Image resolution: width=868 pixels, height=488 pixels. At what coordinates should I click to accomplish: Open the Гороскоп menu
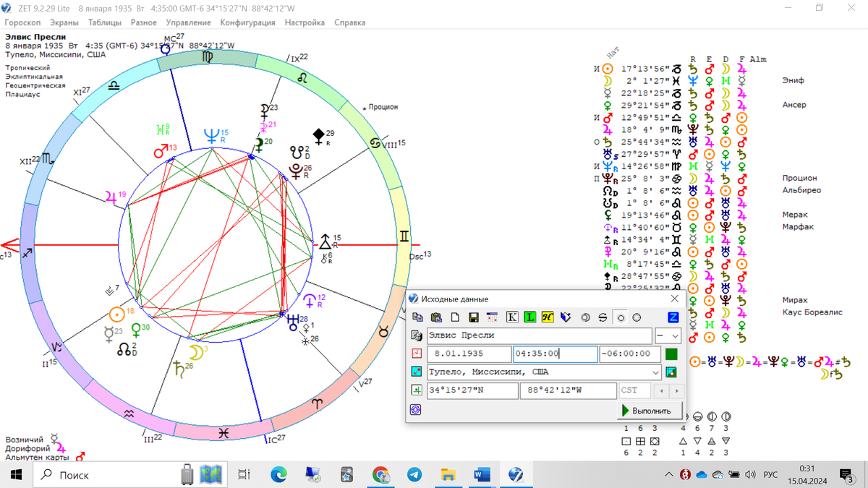pyautogui.click(x=23, y=22)
